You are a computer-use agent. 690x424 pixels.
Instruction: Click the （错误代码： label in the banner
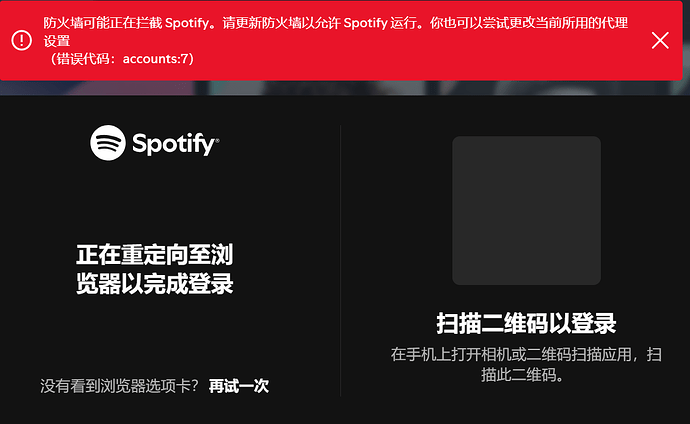coord(83,58)
